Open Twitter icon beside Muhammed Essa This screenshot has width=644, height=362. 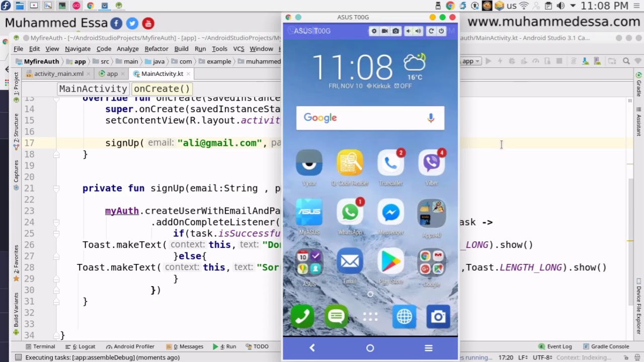pyautogui.click(x=132, y=23)
